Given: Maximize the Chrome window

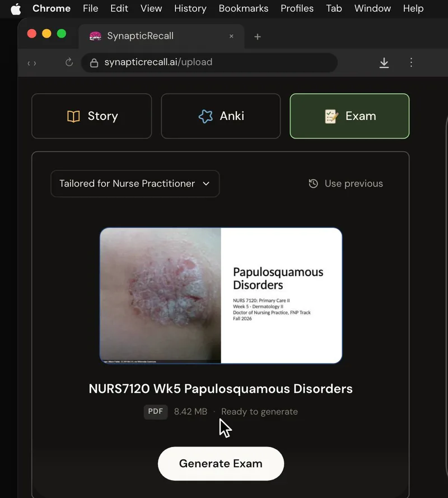Looking at the screenshot, I should (x=62, y=34).
